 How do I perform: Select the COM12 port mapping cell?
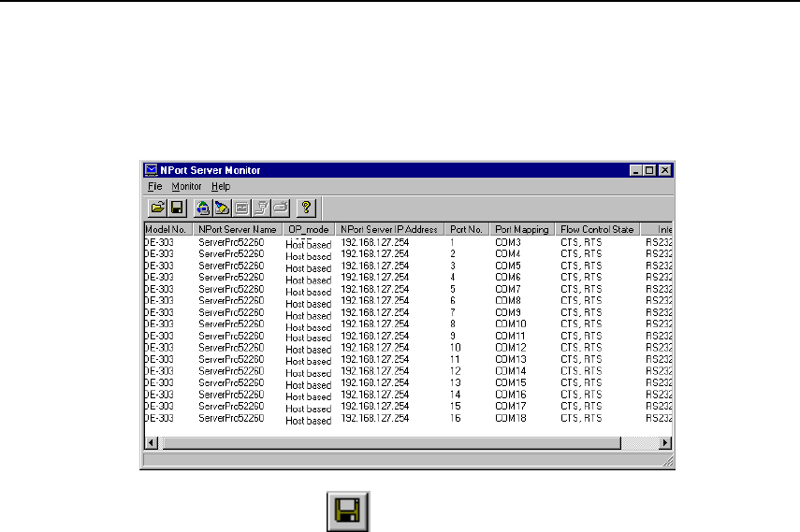click(511, 348)
